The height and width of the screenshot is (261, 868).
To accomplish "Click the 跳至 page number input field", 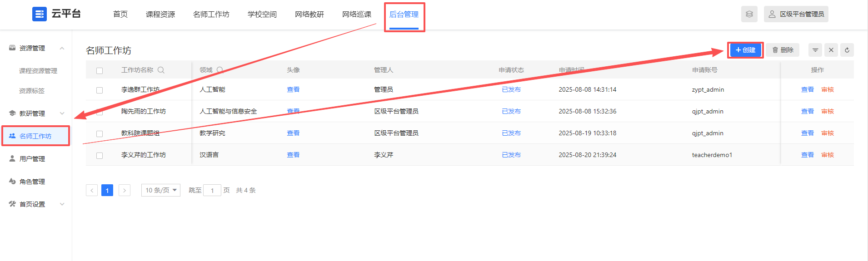I will coord(212,190).
